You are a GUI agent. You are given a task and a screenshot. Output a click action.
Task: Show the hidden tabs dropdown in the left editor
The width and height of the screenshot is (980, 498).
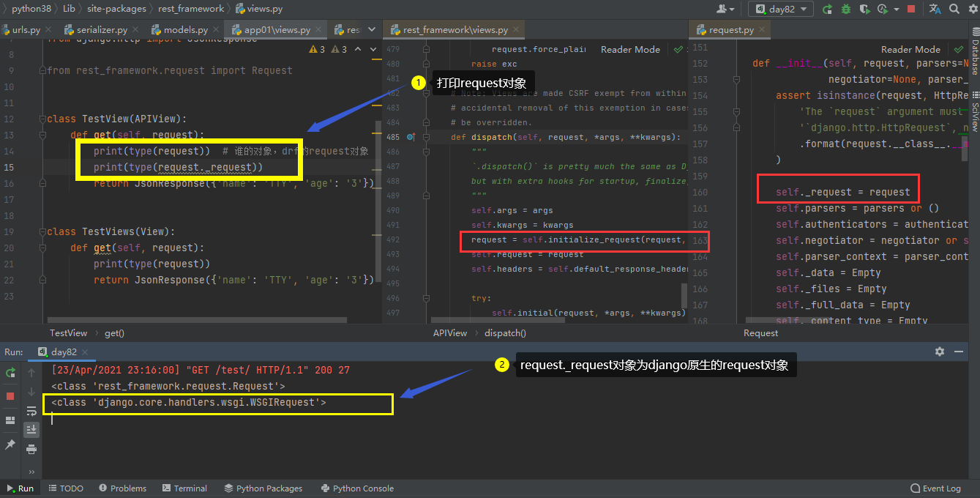coord(372,30)
